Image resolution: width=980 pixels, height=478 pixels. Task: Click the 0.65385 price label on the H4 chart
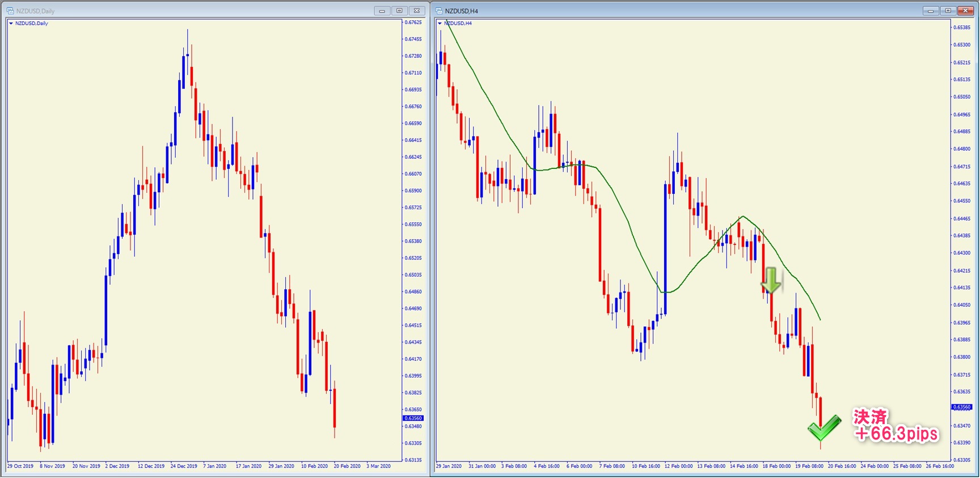(x=962, y=27)
